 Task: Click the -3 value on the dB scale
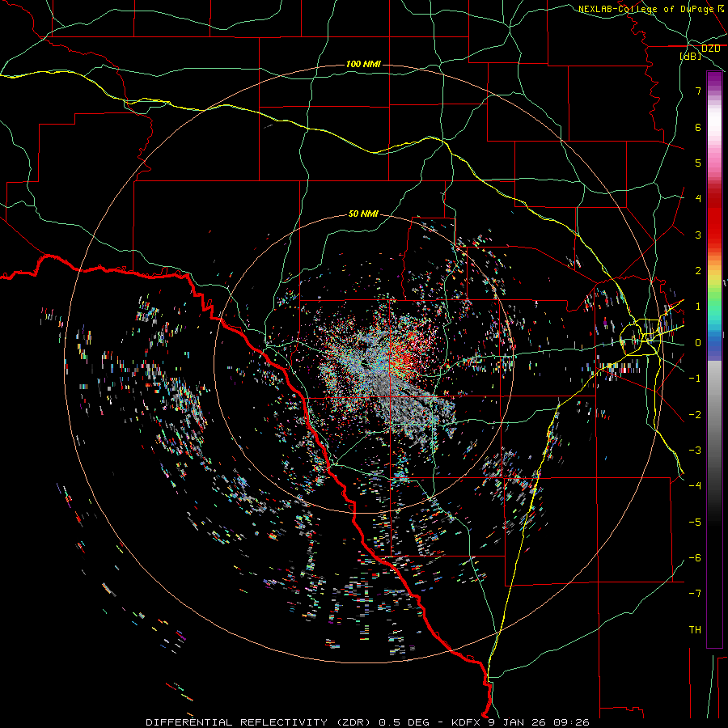click(x=695, y=451)
